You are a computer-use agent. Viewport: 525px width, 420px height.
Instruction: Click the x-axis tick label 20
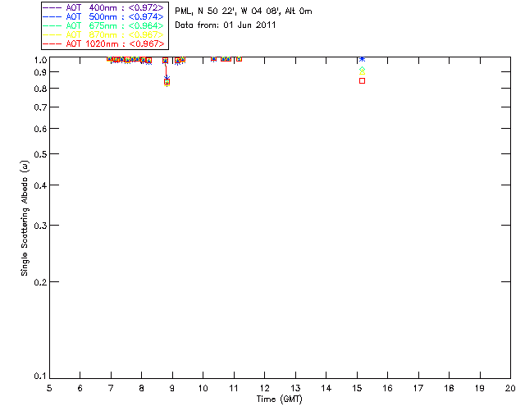pyautogui.click(x=510, y=388)
